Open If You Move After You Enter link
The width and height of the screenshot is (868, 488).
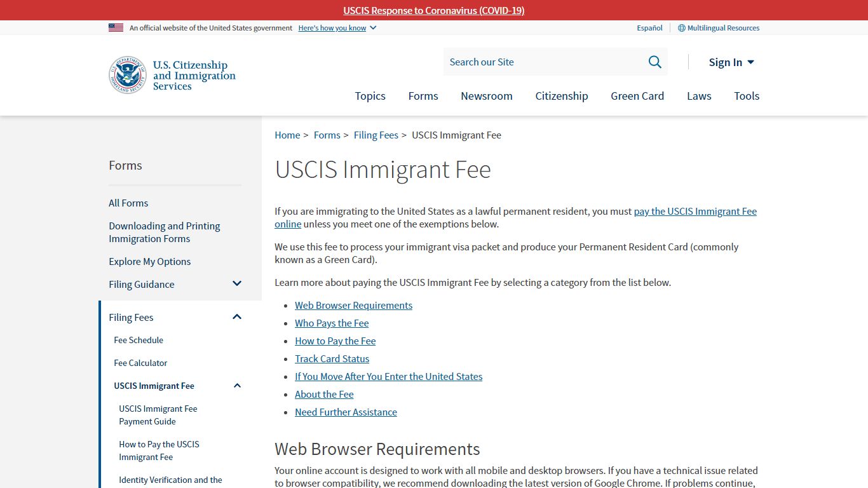click(388, 376)
